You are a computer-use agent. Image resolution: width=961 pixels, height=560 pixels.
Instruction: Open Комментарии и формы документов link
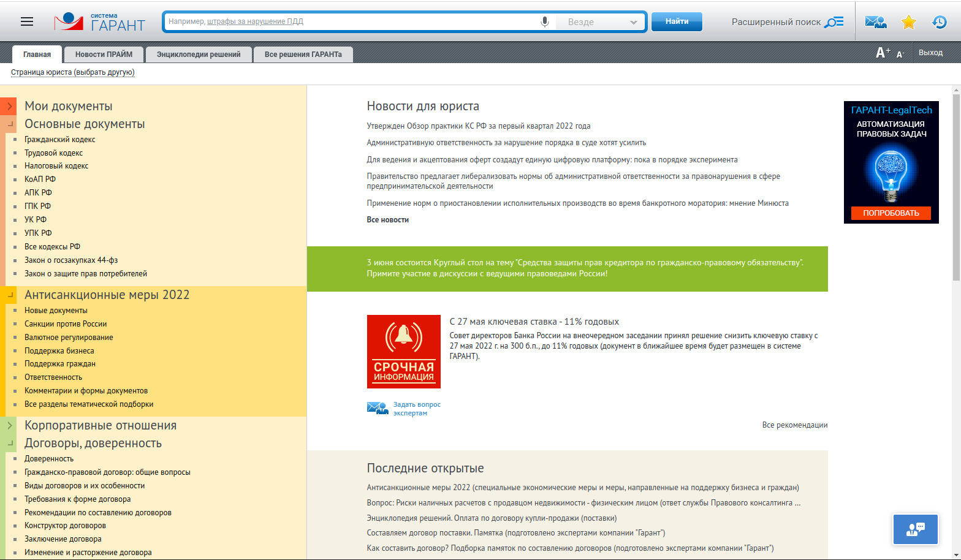(x=86, y=391)
